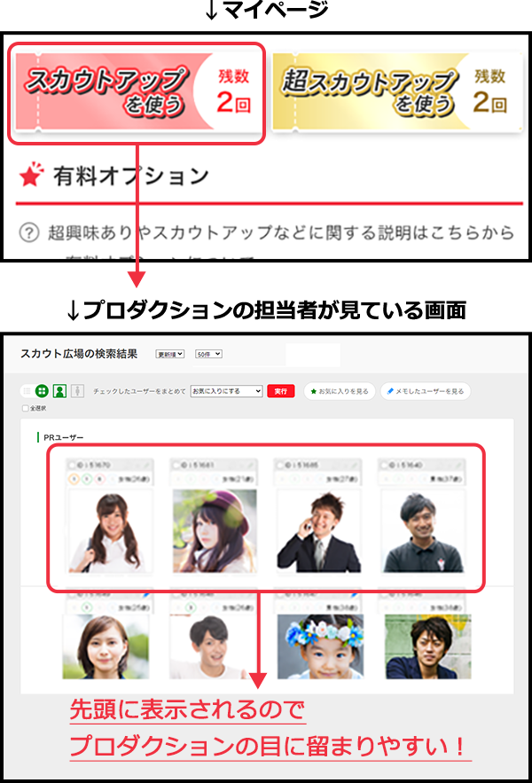Open photo of short-haired smiling woman
Viewport: 532px width, 783px height.
106,646
